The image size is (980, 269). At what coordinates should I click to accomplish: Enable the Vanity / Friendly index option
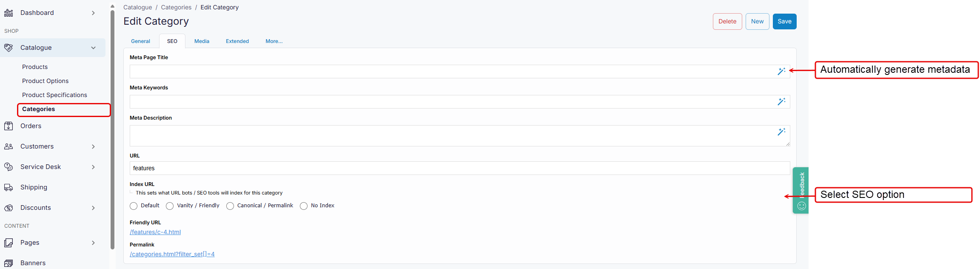pos(170,206)
